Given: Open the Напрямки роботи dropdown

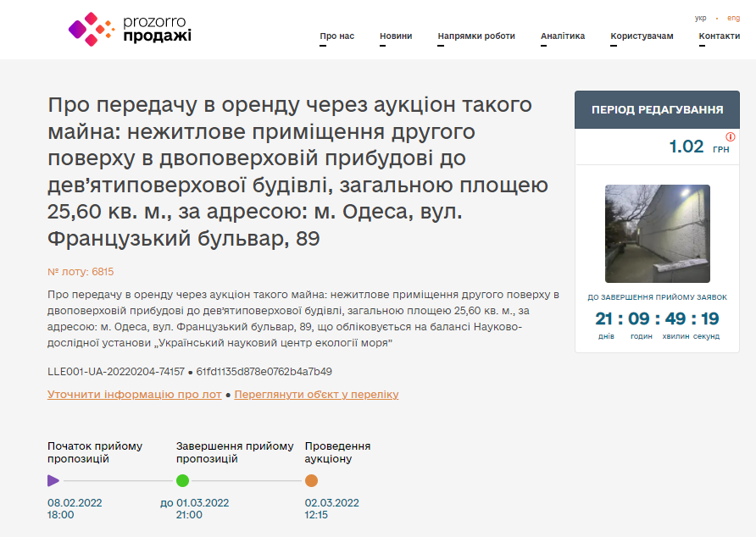Looking at the screenshot, I should [x=475, y=37].
